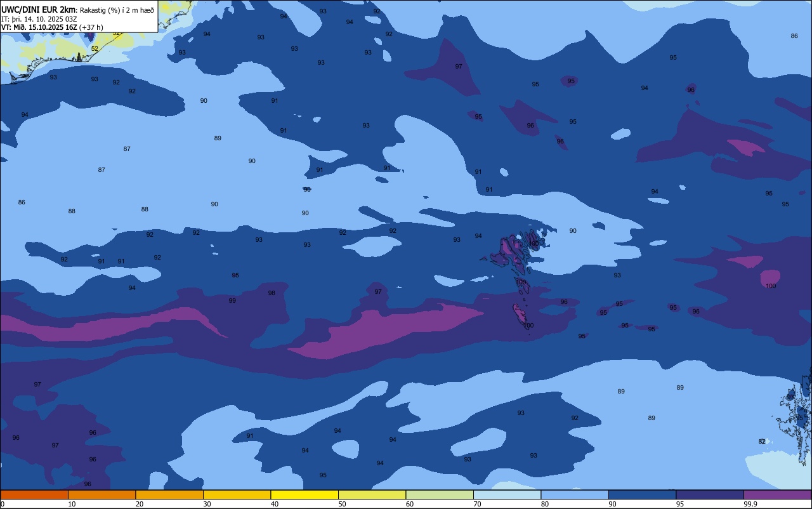Viewport: 812px width, 509px height.
Task: Pick the purple legend swatch above 99.9
Action: [777, 494]
